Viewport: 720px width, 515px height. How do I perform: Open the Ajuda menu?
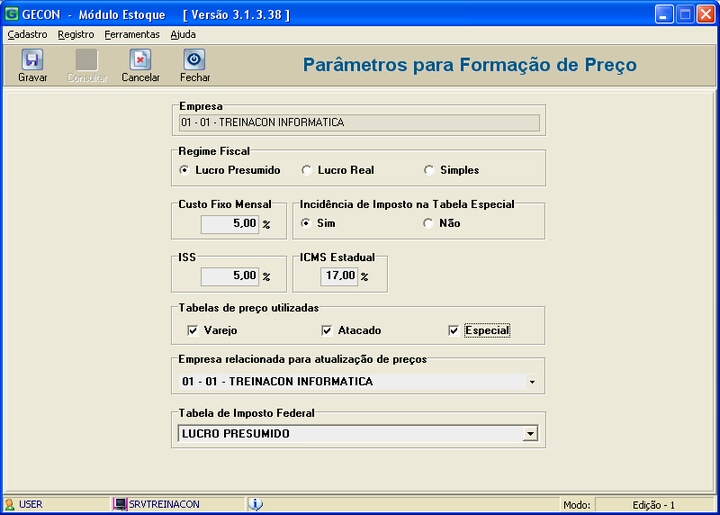click(x=183, y=34)
